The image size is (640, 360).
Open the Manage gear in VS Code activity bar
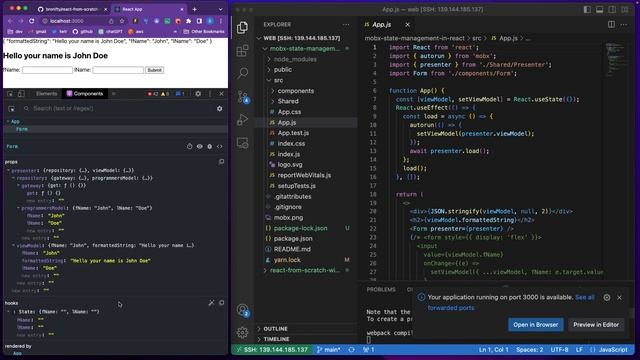pyautogui.click(x=242, y=333)
